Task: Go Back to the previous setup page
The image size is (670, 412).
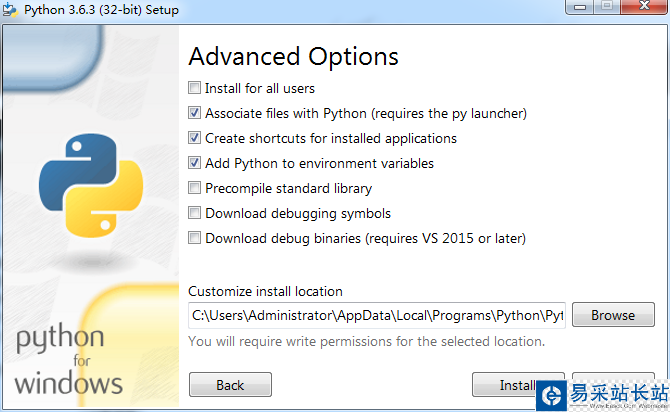Action: coord(230,385)
